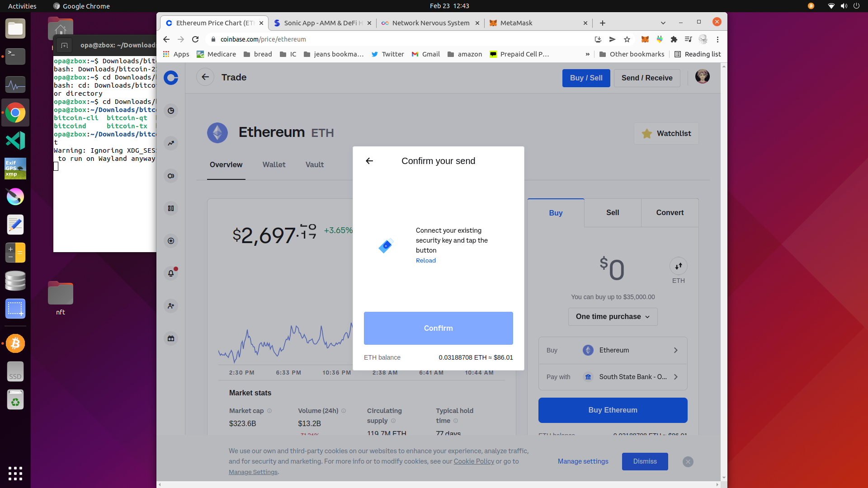Open the notifications bell icon
Screen dimensions: 868x488
point(171,273)
